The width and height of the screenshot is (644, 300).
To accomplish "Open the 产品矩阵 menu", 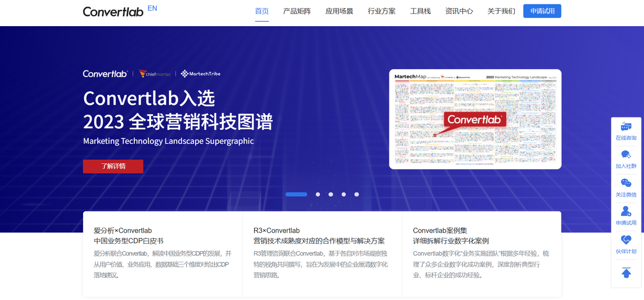I will click(297, 11).
